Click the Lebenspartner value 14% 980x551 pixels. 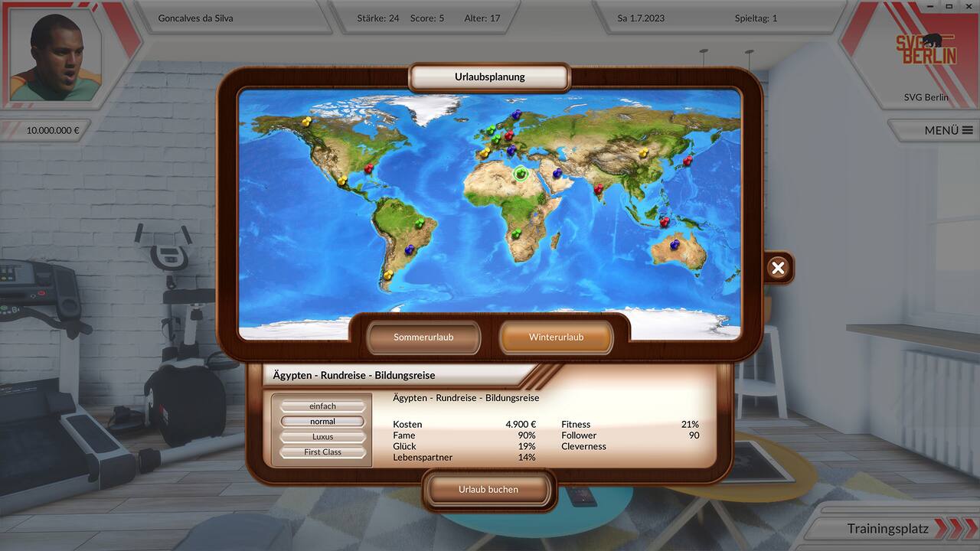(x=527, y=458)
